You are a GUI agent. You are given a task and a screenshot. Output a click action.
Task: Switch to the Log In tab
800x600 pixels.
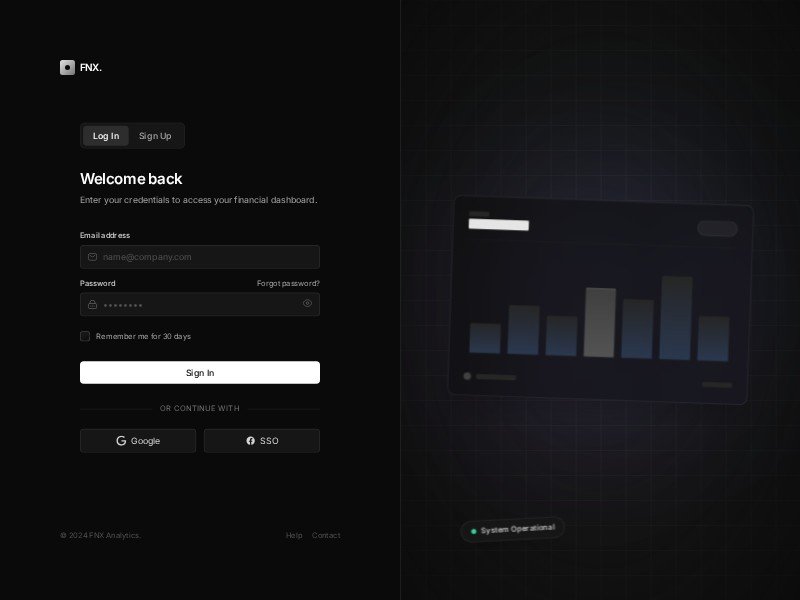[x=106, y=136]
